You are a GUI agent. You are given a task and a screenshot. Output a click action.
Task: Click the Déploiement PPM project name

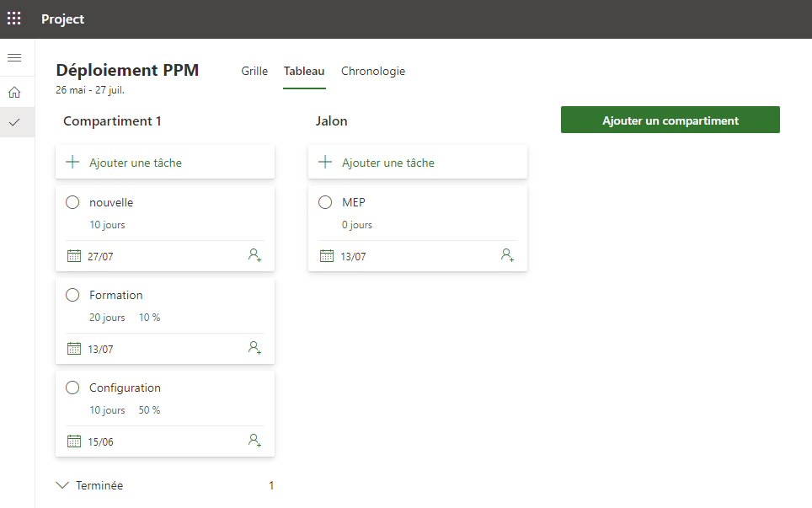(127, 70)
